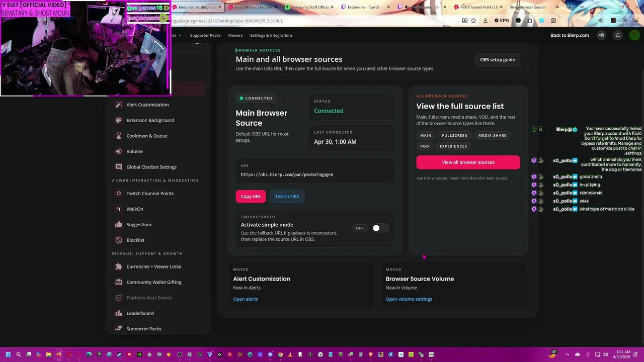Open the browser screenshot camera icon
644x362 pixels.
(553, 21)
